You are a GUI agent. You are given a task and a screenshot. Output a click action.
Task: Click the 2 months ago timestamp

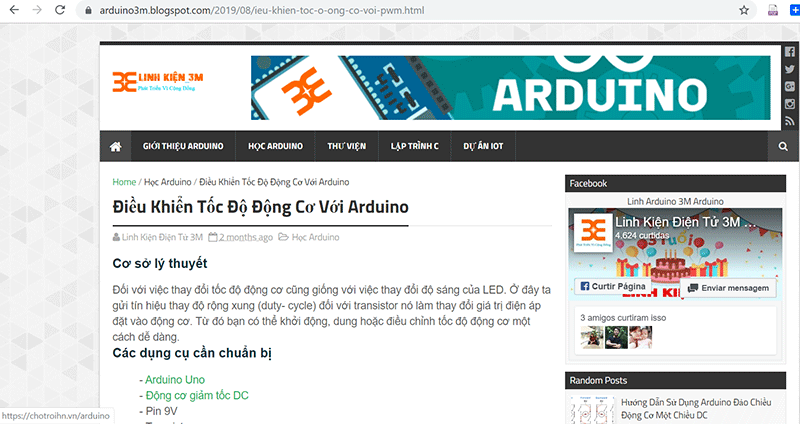245,237
